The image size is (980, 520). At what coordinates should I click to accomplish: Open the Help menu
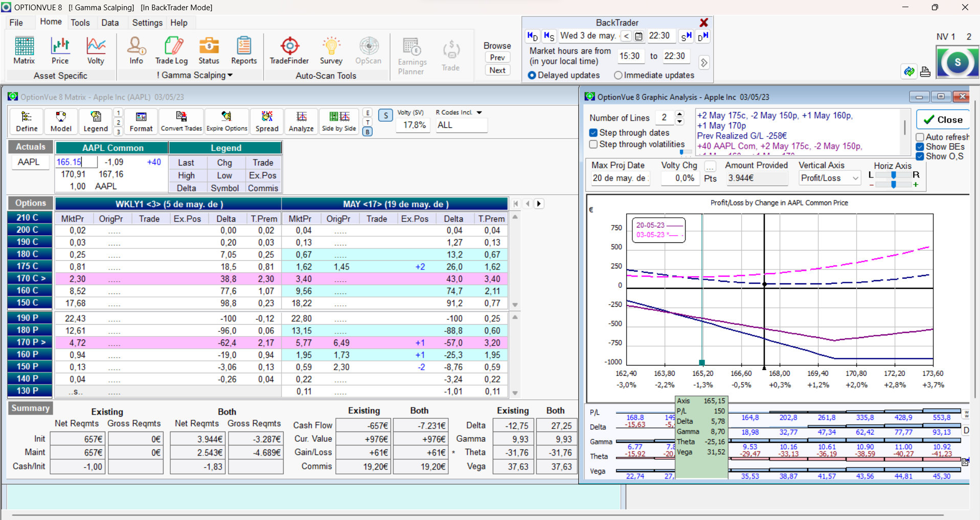(179, 22)
